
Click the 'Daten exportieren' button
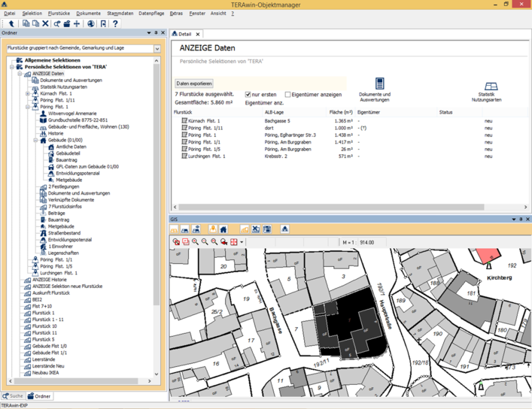(x=194, y=83)
